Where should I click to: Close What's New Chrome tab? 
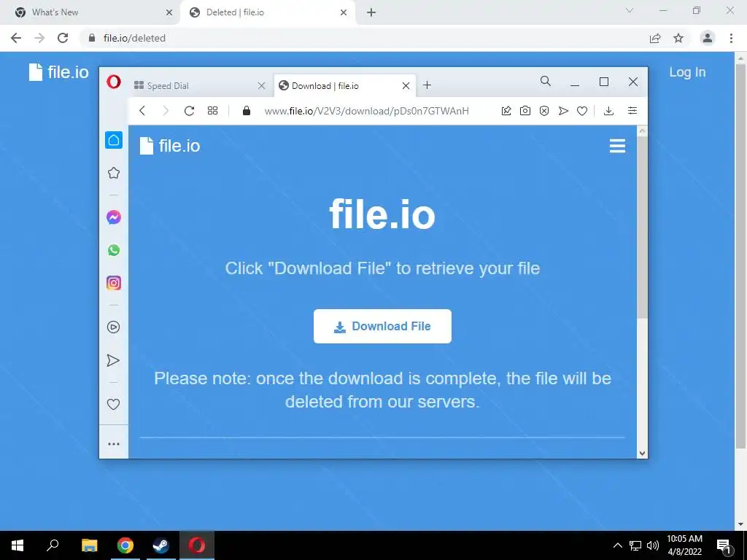tap(169, 13)
